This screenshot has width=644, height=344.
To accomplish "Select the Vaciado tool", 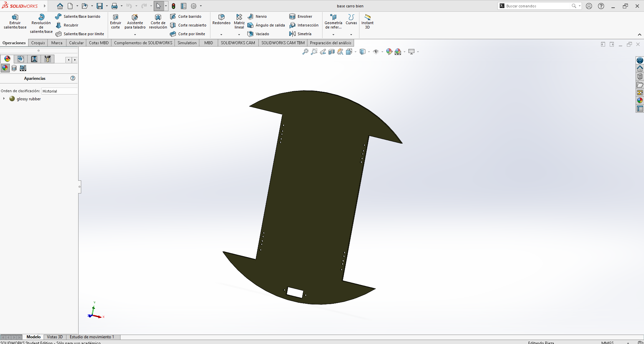I will pyautogui.click(x=258, y=34).
